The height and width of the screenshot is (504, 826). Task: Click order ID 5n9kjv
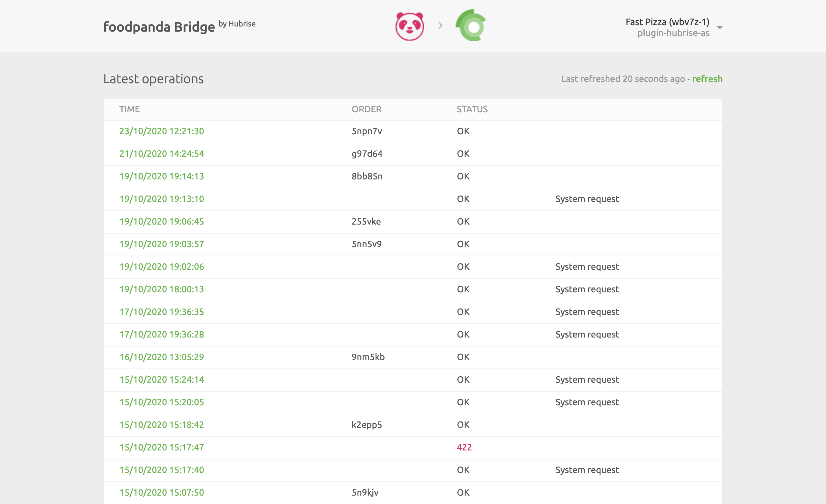(x=365, y=492)
